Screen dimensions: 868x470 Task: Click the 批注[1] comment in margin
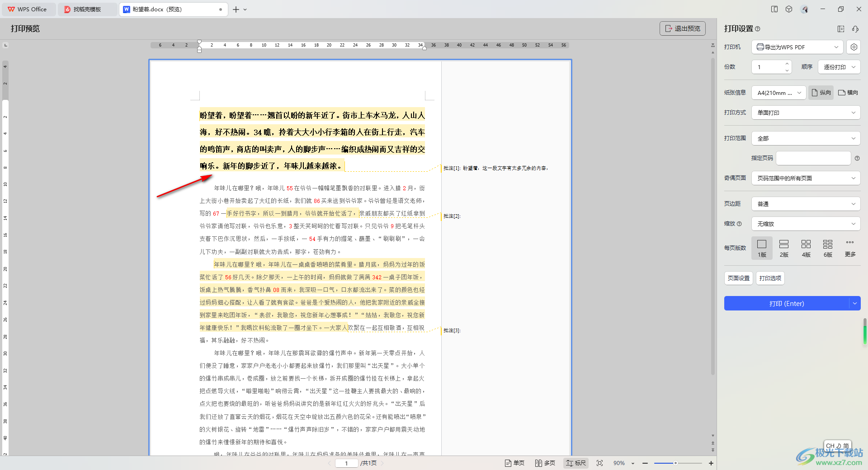tap(495, 168)
